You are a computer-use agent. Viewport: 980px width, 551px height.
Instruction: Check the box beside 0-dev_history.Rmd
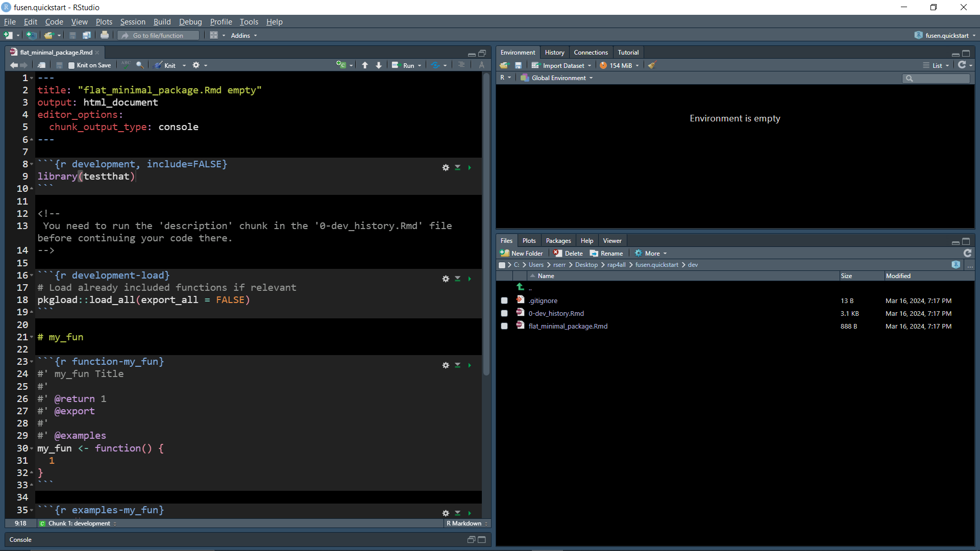pyautogui.click(x=504, y=313)
